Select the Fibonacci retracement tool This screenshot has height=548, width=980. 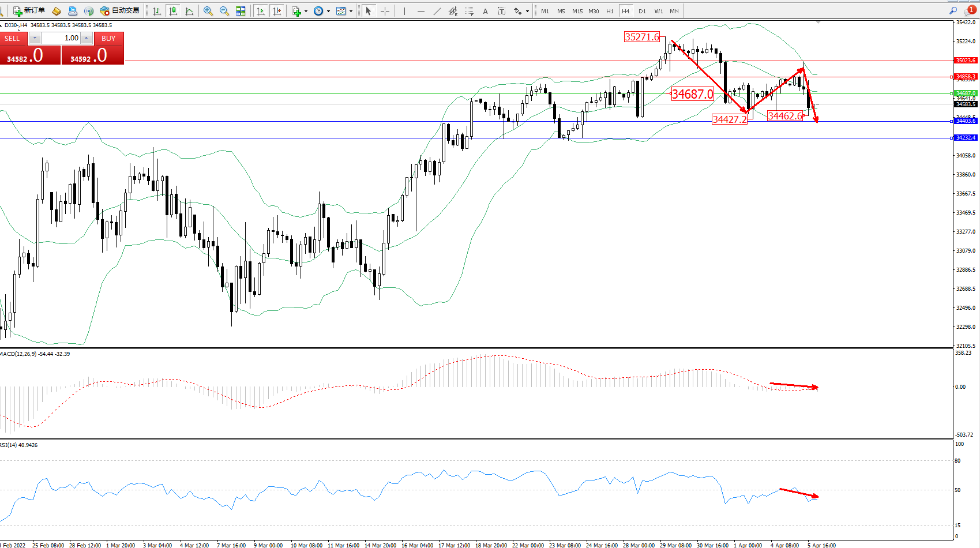tap(470, 11)
